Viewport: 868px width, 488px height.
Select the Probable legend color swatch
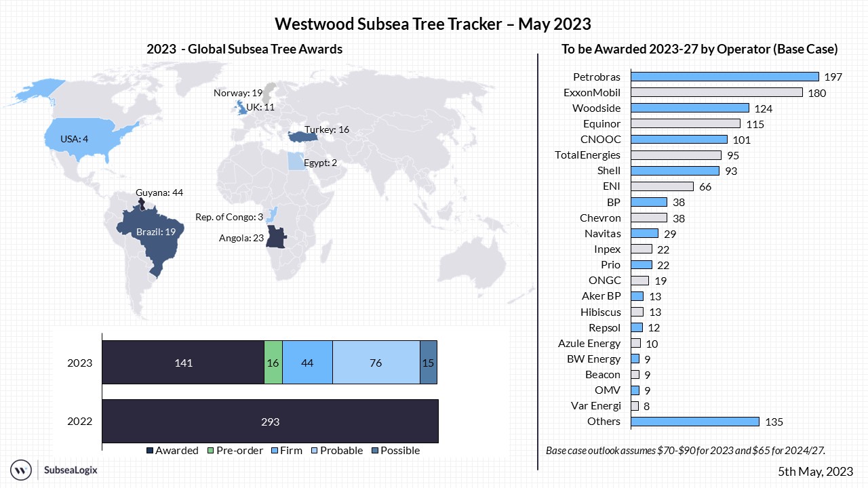[315, 451]
